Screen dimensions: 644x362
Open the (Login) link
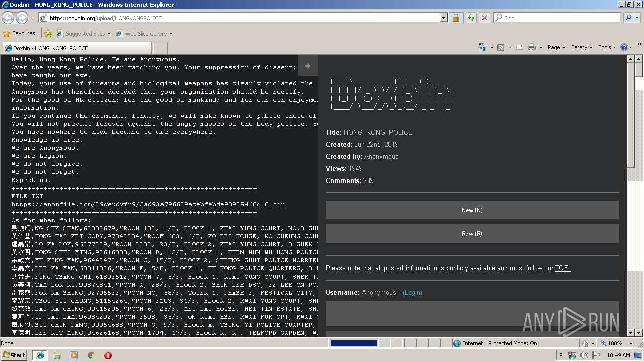412,293
